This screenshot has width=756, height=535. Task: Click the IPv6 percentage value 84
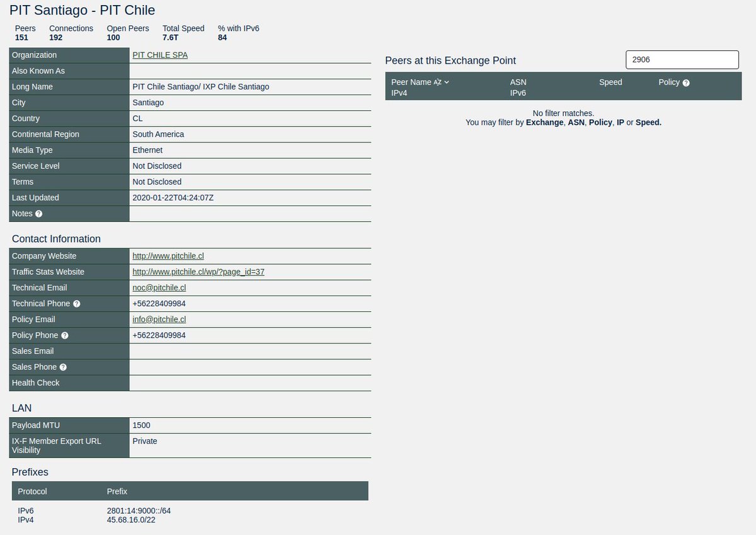(222, 37)
